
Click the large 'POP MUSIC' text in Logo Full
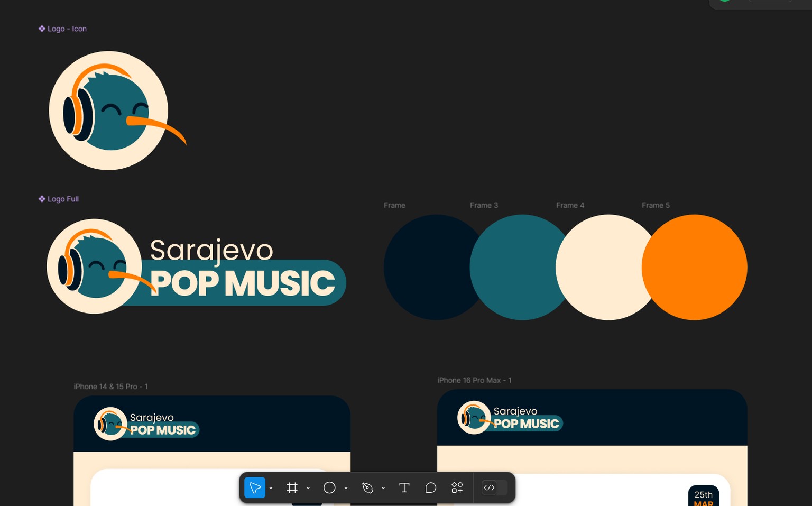pyautogui.click(x=243, y=283)
